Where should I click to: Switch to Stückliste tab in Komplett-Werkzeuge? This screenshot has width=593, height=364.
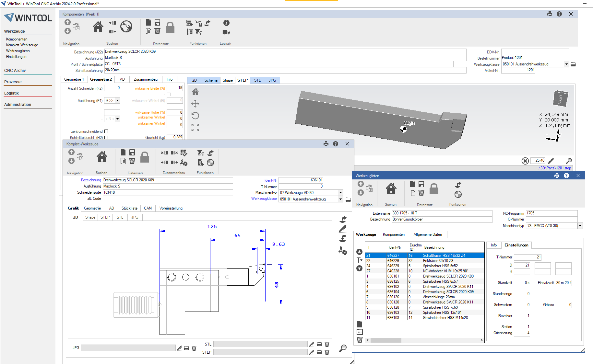coord(129,208)
